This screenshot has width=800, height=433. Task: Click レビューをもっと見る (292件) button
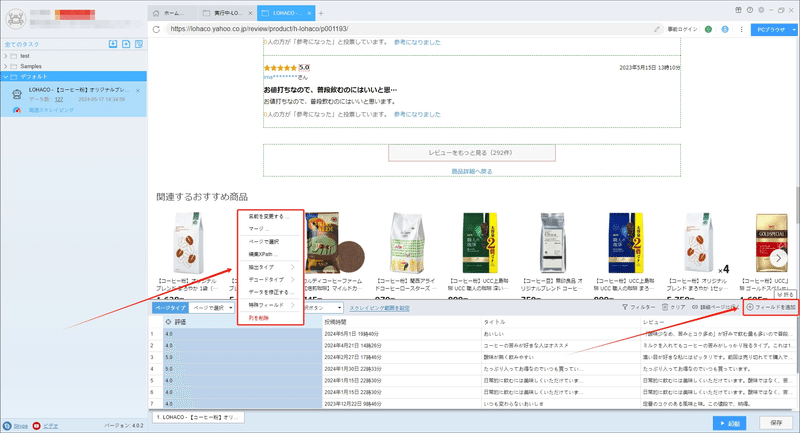point(471,152)
